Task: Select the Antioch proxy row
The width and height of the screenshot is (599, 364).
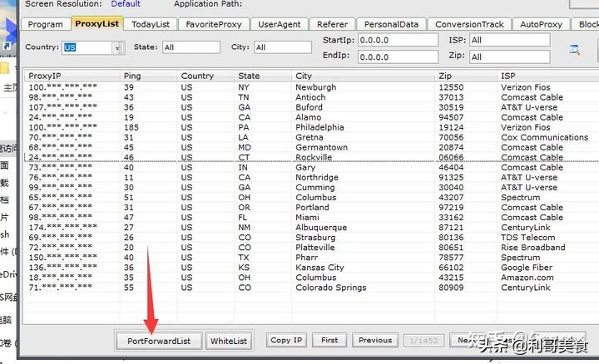Action: (x=311, y=97)
